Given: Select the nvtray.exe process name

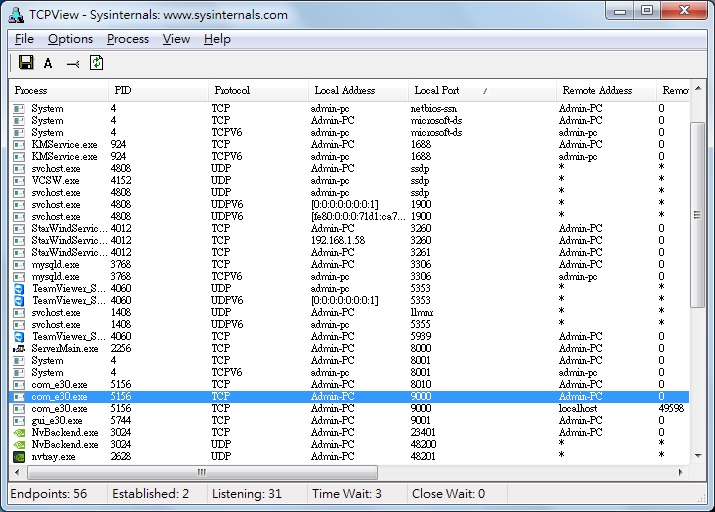Looking at the screenshot, I should point(53,456).
